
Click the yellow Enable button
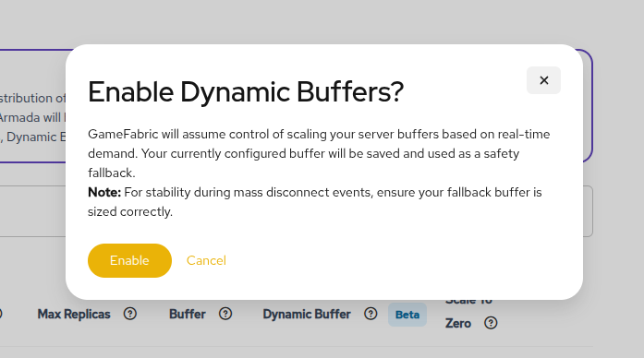pyautogui.click(x=129, y=260)
